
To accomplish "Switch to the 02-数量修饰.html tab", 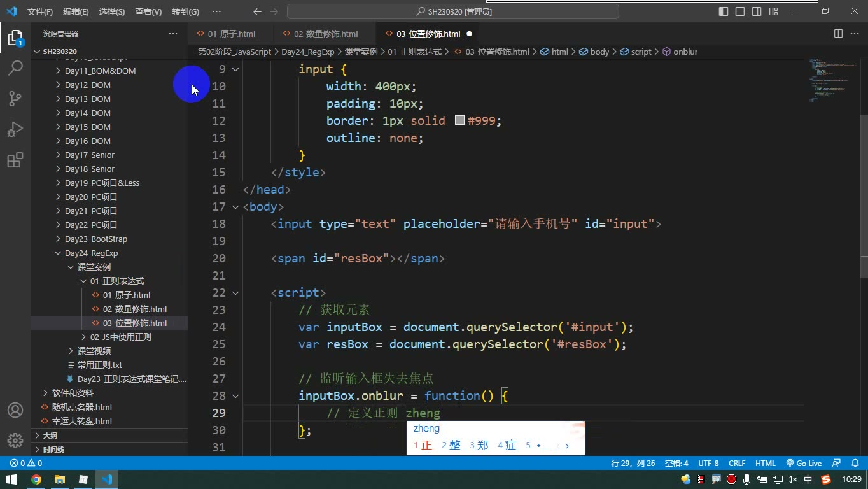I will pos(326,34).
